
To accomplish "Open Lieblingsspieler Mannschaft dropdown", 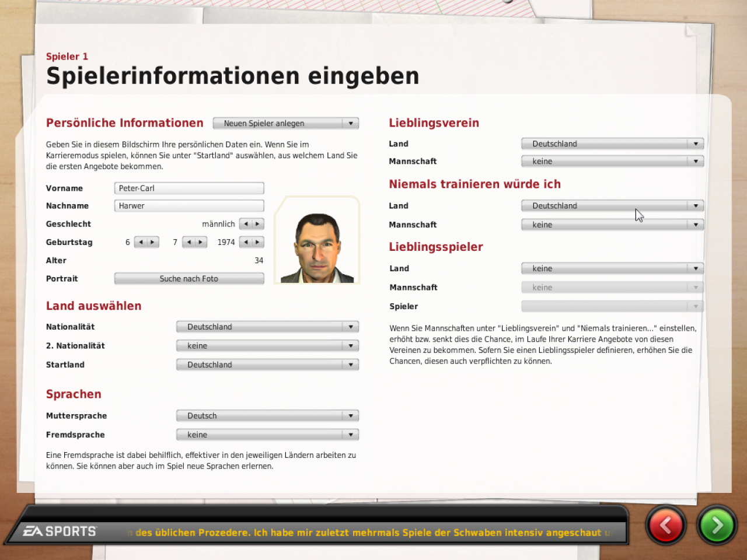I will (x=613, y=288).
